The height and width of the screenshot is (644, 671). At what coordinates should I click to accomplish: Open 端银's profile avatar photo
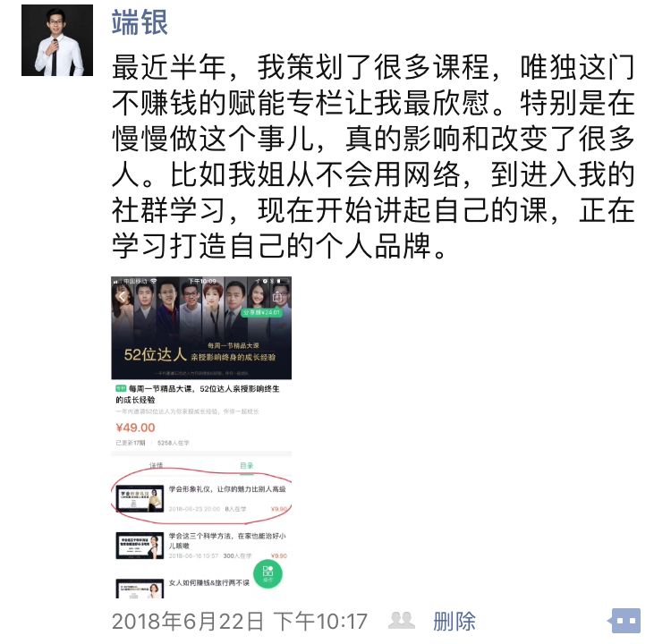pyautogui.click(x=57, y=40)
